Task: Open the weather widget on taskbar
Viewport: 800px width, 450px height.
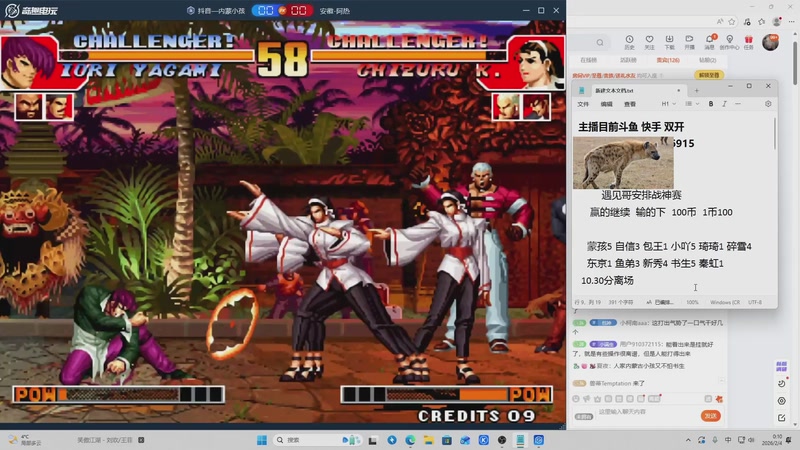Action: [x=24, y=440]
